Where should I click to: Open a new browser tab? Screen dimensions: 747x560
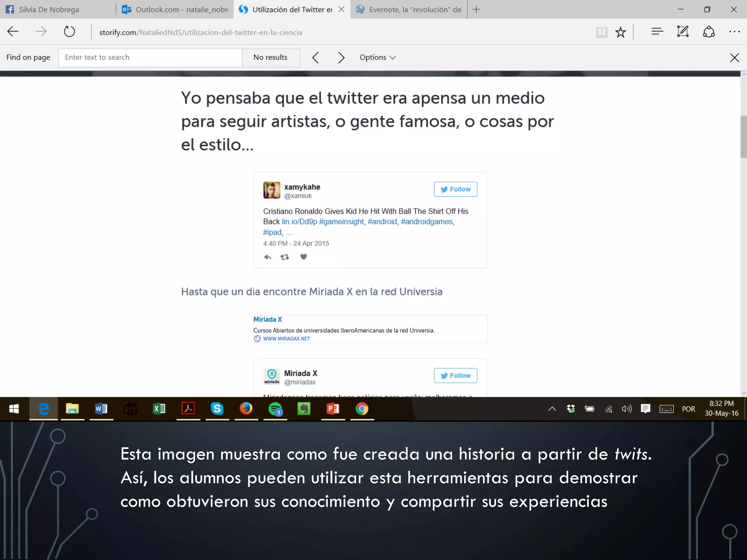click(x=476, y=9)
